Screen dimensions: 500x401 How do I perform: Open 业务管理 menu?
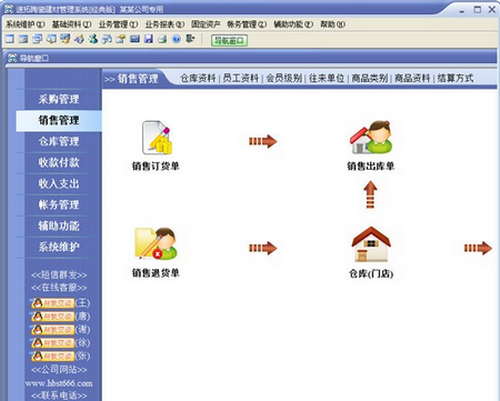[x=118, y=24]
